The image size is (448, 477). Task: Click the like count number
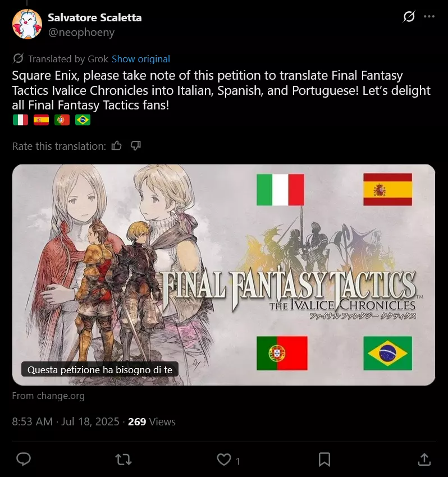[x=237, y=461]
